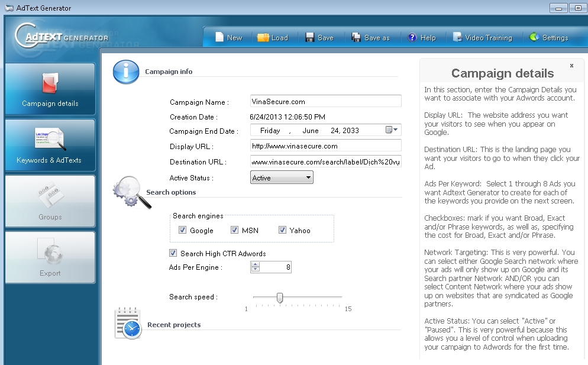
Task: Click the Save as toolbar label
Action: click(x=377, y=37)
